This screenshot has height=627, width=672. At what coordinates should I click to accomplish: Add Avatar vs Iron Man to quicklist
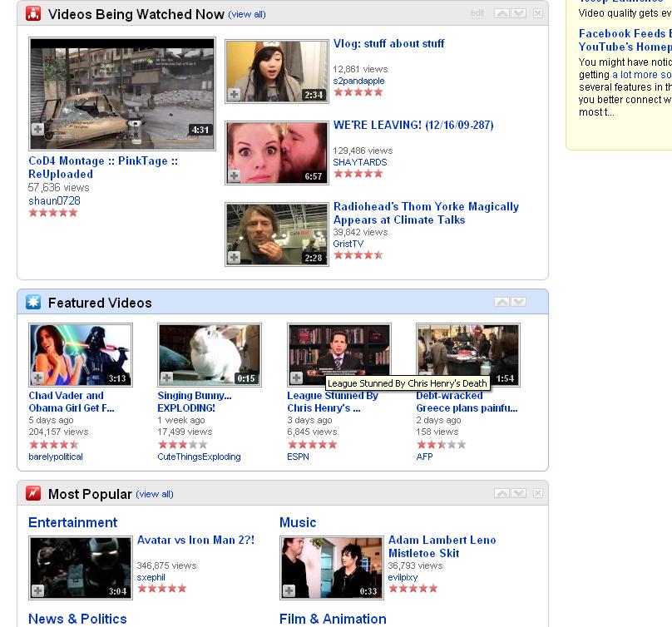pos(38,591)
